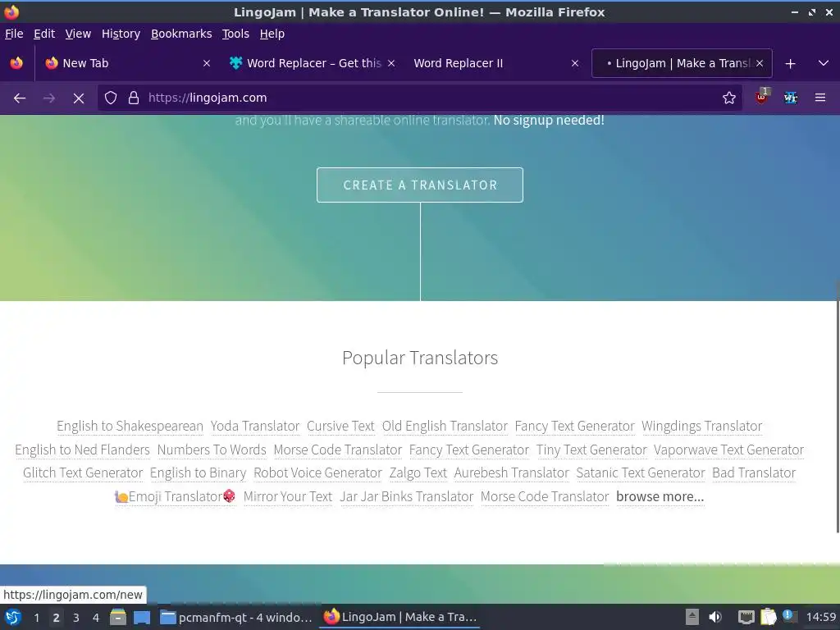The height and width of the screenshot is (630, 840).
Task: Open the Bookmarks menu
Action: (181, 34)
